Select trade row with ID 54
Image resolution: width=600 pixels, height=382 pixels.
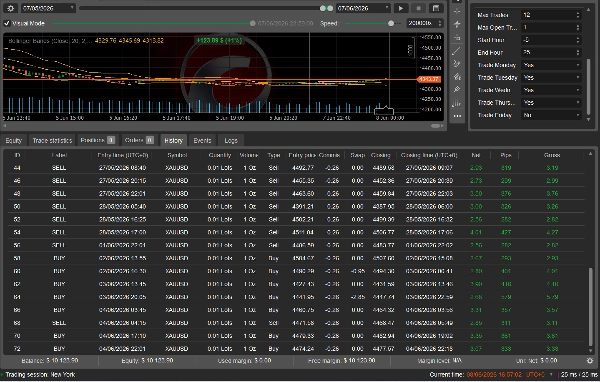296,232
